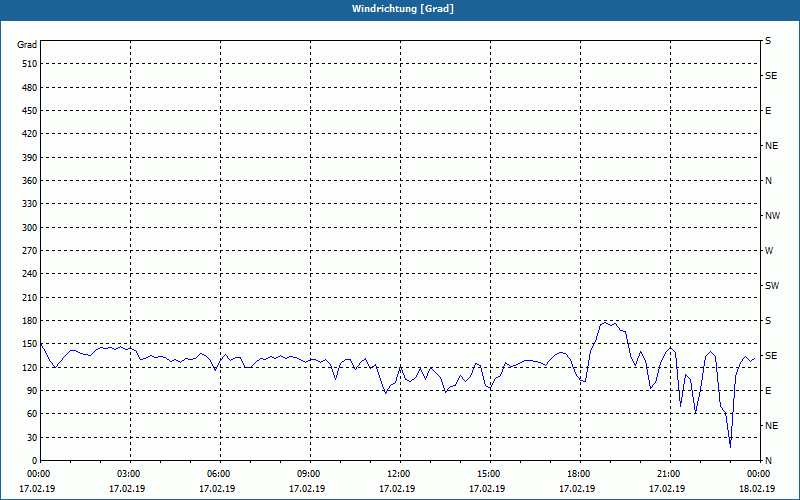Click the 270 y-axis value
The height and width of the screenshot is (500, 800).
coord(30,251)
